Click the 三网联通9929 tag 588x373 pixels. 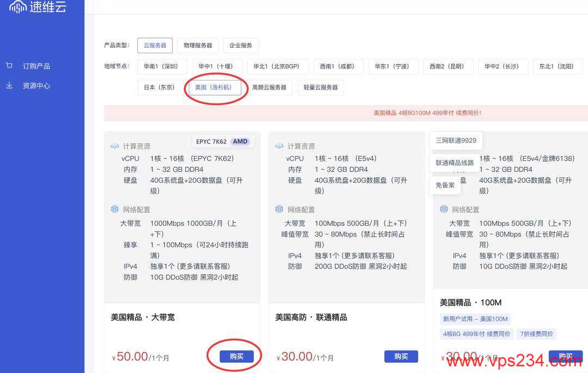point(456,140)
